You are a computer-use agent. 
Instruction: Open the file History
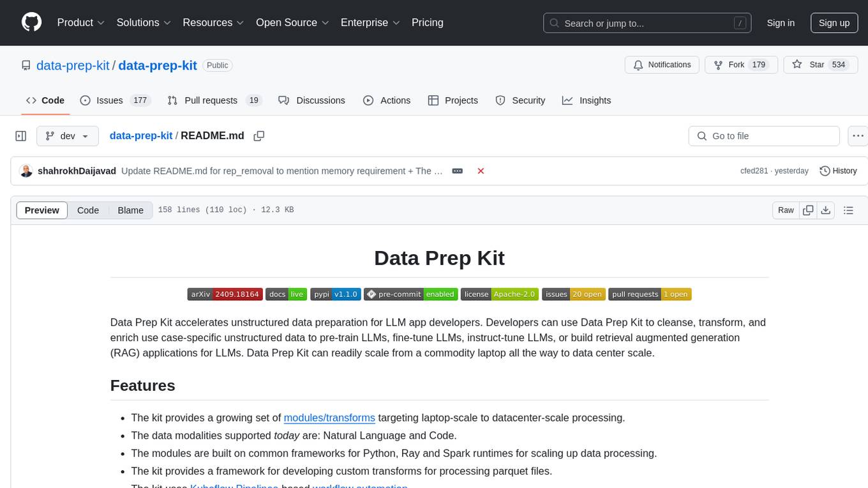pos(838,171)
